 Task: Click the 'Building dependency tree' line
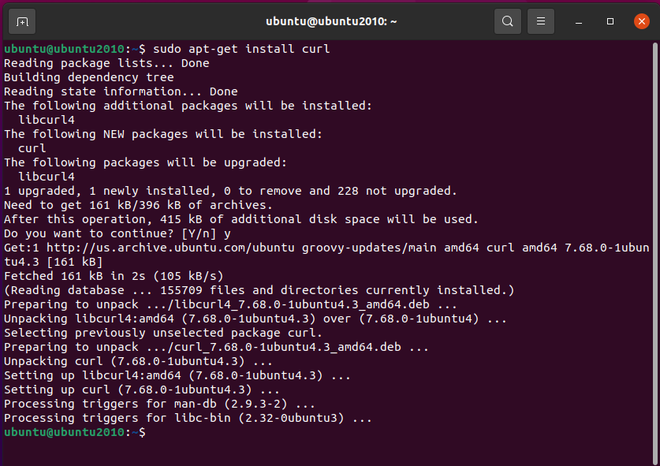[88, 77]
